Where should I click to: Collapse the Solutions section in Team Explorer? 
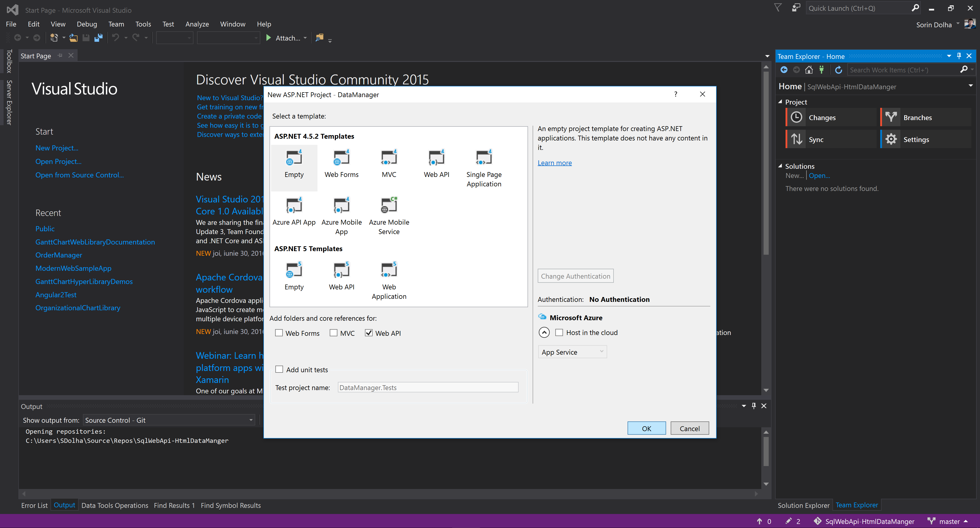pos(780,166)
